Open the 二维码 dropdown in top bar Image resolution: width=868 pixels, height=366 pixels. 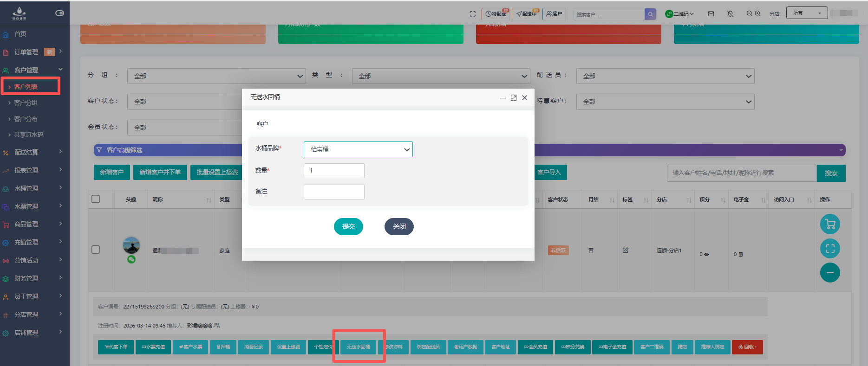tap(679, 14)
